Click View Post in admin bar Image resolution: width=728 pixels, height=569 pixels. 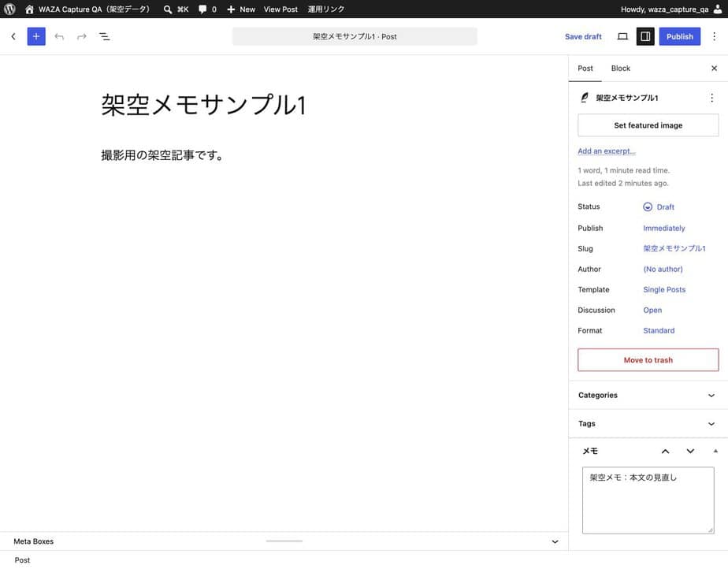point(280,9)
